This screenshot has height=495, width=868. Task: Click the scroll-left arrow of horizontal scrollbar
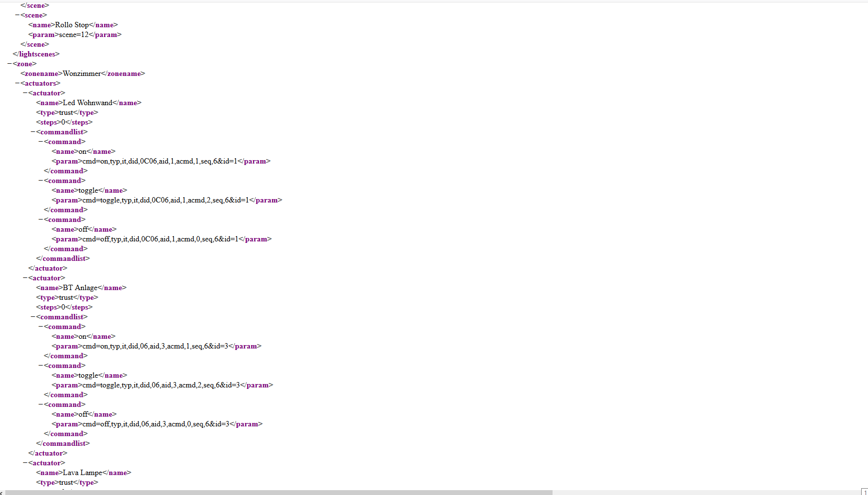coord(2,492)
